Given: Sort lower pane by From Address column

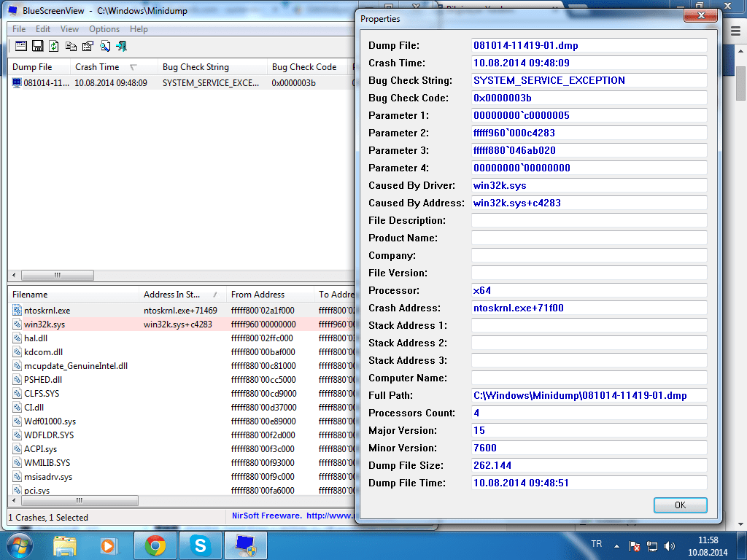Looking at the screenshot, I should [x=270, y=295].
